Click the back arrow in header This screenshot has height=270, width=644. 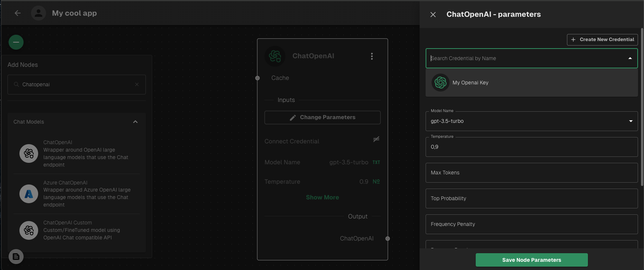click(x=18, y=13)
